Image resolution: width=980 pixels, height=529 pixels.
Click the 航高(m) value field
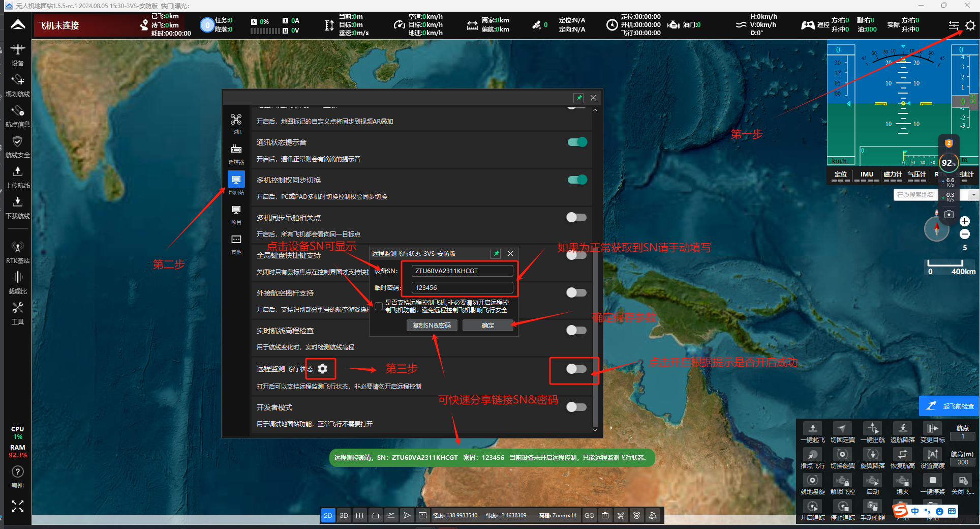pos(963,462)
